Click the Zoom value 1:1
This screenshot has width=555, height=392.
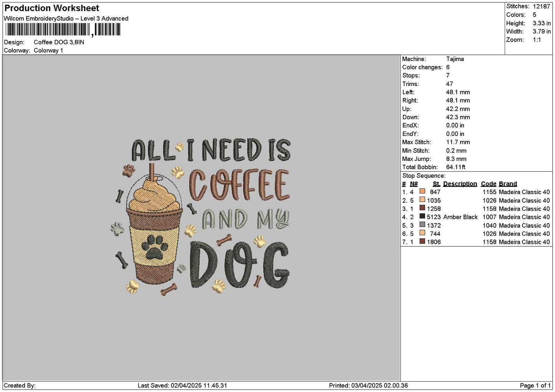(537, 40)
